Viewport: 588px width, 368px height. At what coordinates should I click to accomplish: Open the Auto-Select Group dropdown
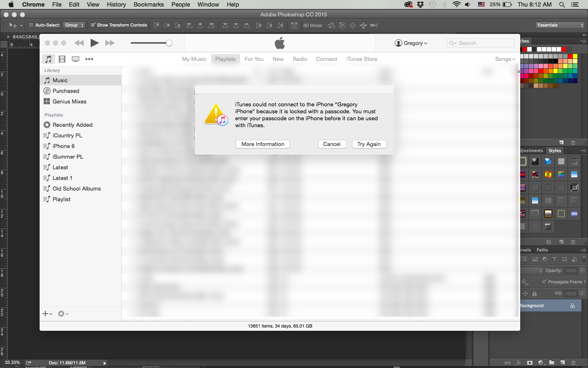(x=74, y=25)
